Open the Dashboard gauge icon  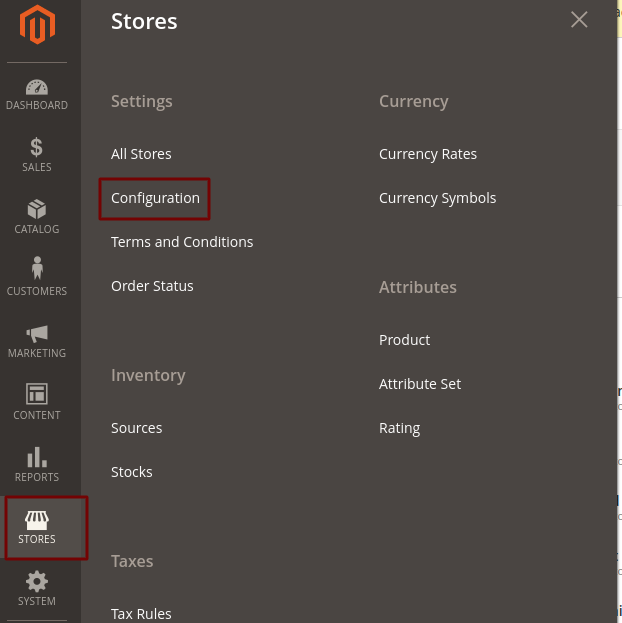point(37,88)
